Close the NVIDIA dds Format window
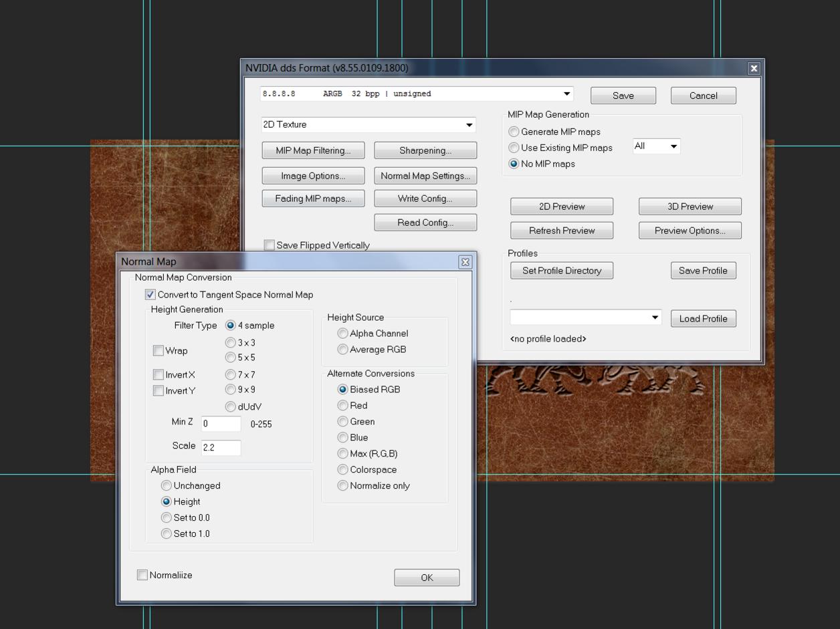Screen dimensions: 840x629 point(754,68)
